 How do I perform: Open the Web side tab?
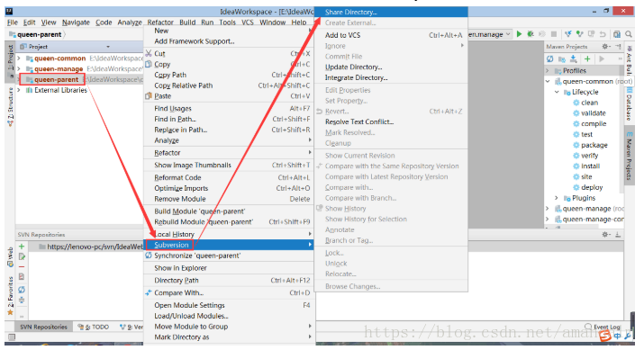(10, 256)
